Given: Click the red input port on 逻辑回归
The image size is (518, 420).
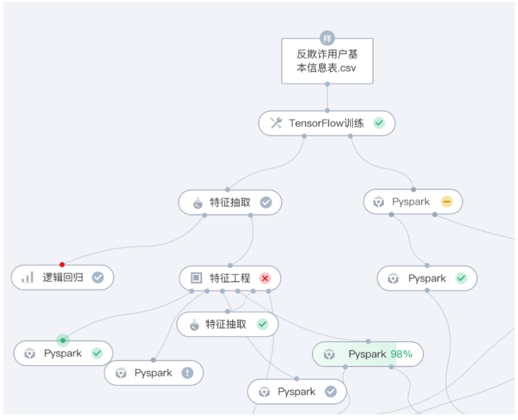Looking at the screenshot, I should point(62,264).
